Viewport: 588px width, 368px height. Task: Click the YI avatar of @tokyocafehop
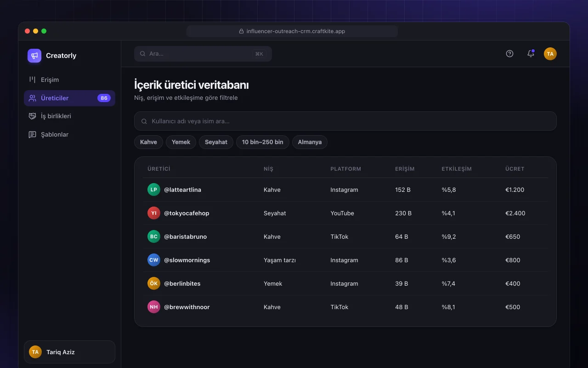(x=154, y=213)
